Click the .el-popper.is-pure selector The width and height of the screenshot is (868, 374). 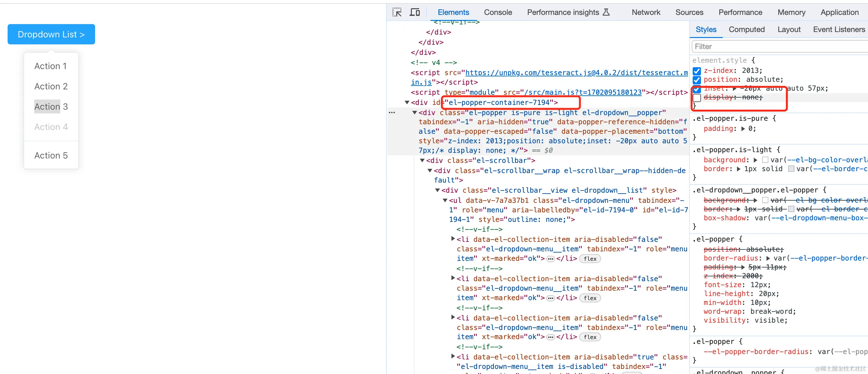[x=729, y=119]
